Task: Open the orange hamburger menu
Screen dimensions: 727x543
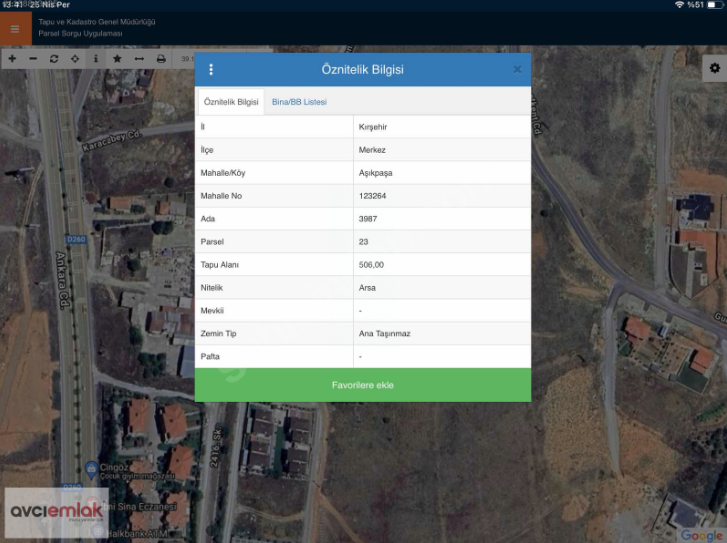Action: click(15, 29)
